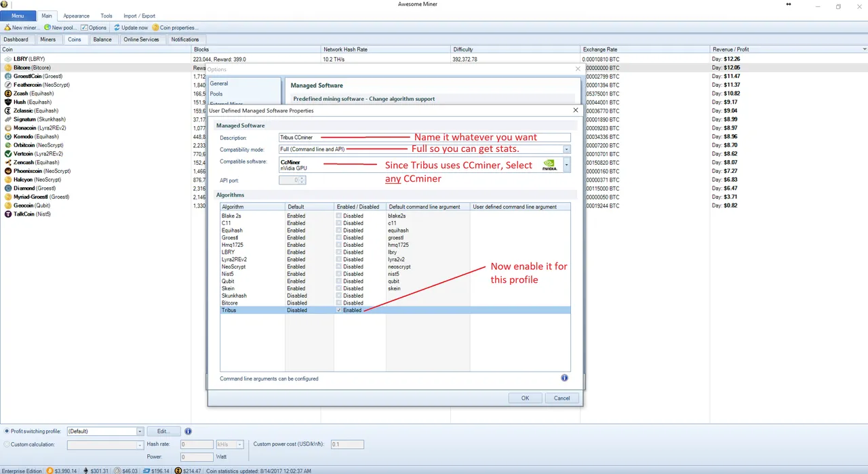This screenshot has height=474, width=868.
Task: Switch to the Appearance ribbon tab
Action: 76,16
